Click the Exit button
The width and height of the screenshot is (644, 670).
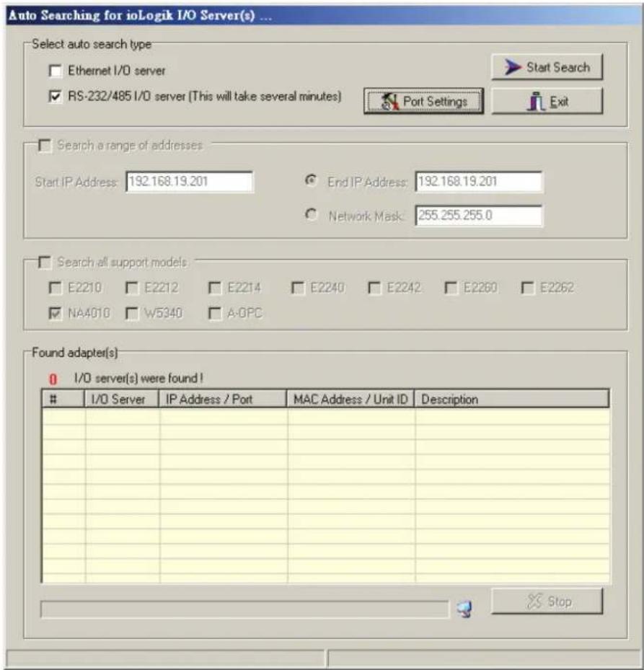coord(547,101)
